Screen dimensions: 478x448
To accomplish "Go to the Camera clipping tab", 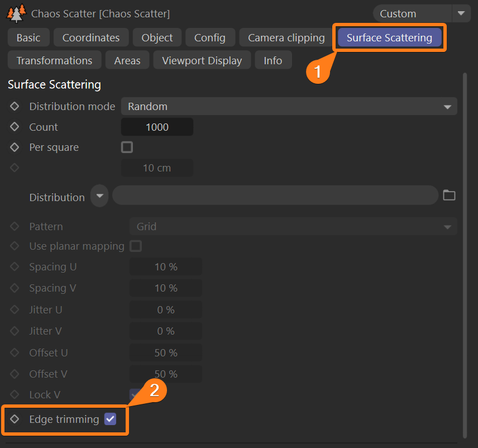I will [x=286, y=37].
